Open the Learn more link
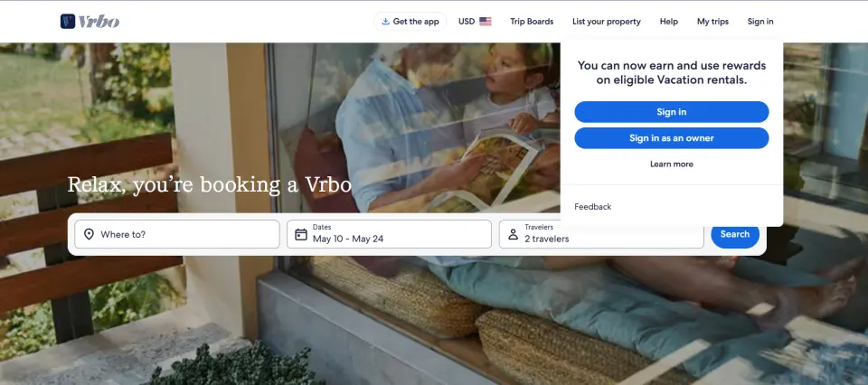Screen dimensions: 868x385 click(672, 164)
